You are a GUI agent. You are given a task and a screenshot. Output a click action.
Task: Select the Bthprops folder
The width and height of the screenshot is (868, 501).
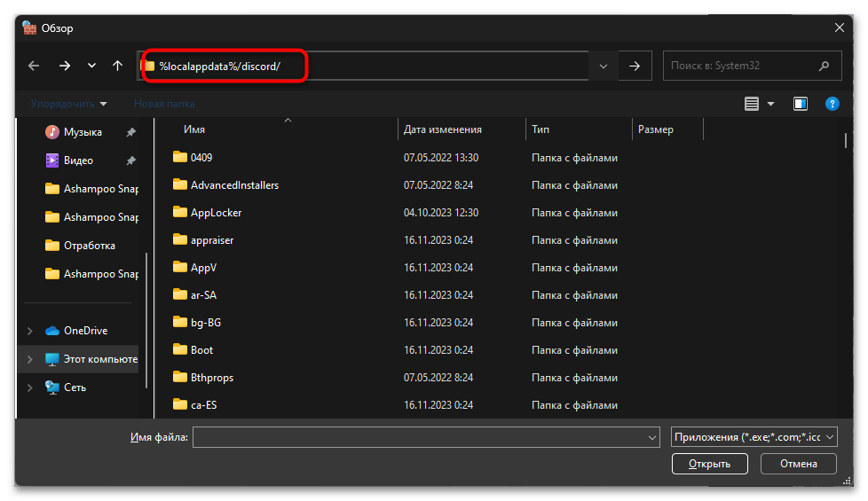pyautogui.click(x=212, y=378)
